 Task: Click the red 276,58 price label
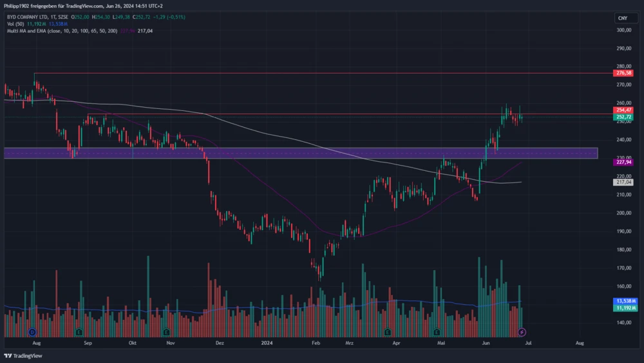tap(623, 74)
